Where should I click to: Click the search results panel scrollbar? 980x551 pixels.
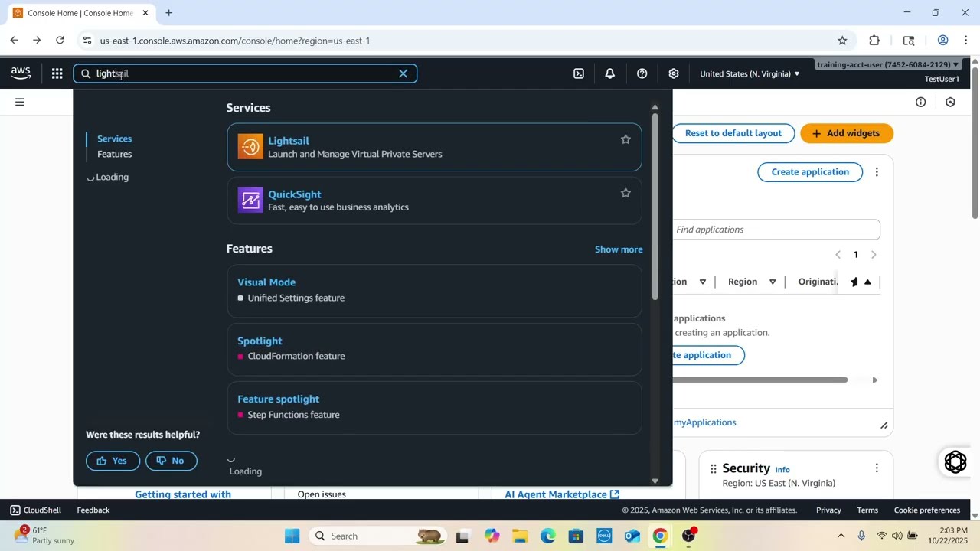click(x=655, y=207)
